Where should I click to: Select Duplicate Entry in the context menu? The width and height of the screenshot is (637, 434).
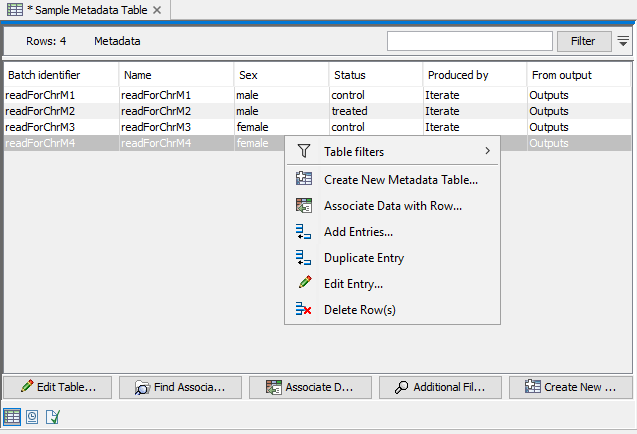coord(364,258)
